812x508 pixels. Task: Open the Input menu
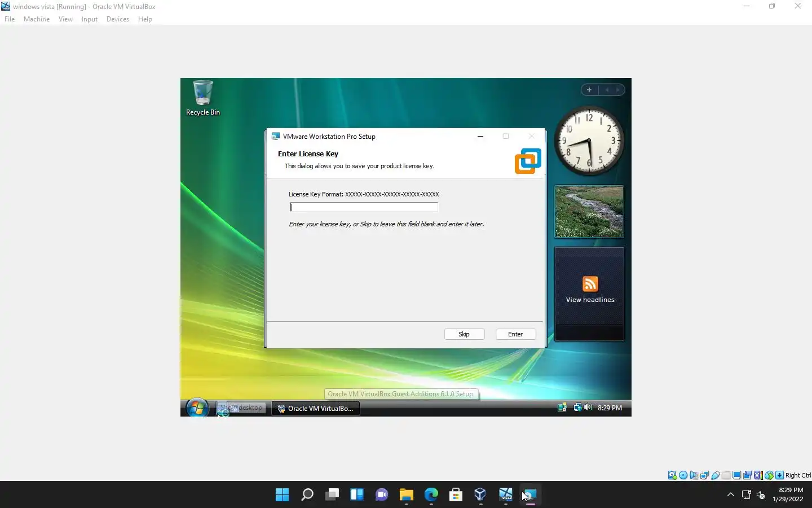89,19
